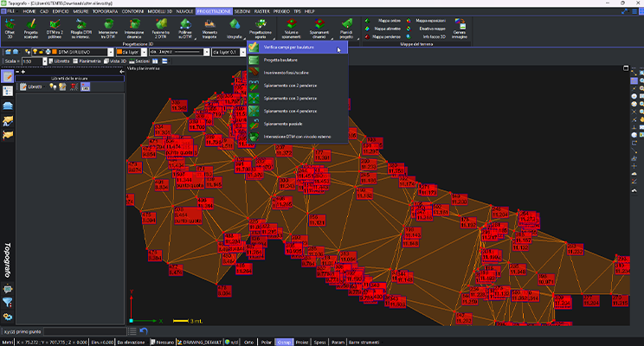Open the SEZIONI ribbon tab
The height and width of the screenshot is (346, 644).
241,11
